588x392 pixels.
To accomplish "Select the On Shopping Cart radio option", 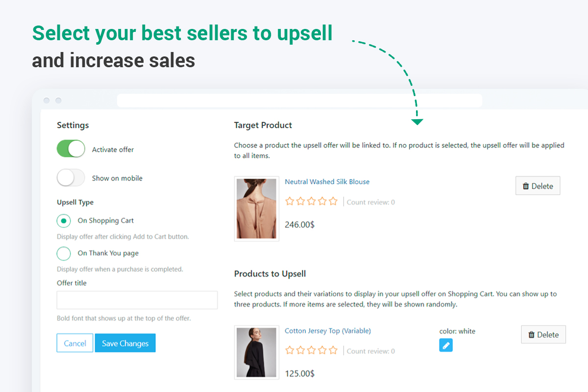I will click(64, 221).
